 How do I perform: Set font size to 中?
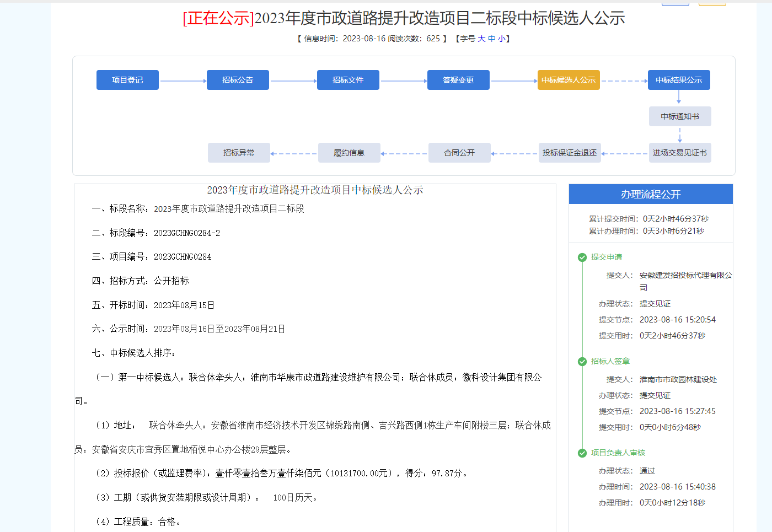click(x=491, y=39)
